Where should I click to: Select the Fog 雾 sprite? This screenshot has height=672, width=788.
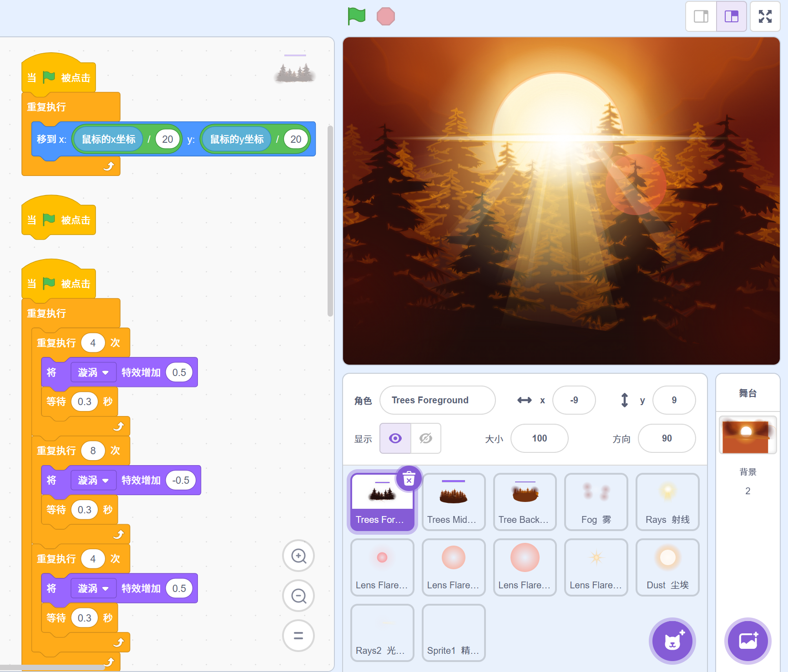596,501
